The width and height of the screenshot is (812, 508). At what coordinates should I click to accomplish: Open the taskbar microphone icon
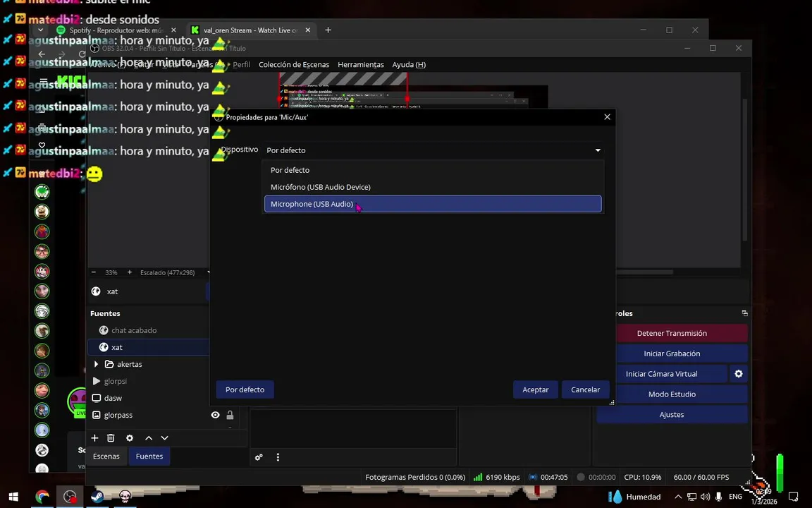[x=718, y=497]
